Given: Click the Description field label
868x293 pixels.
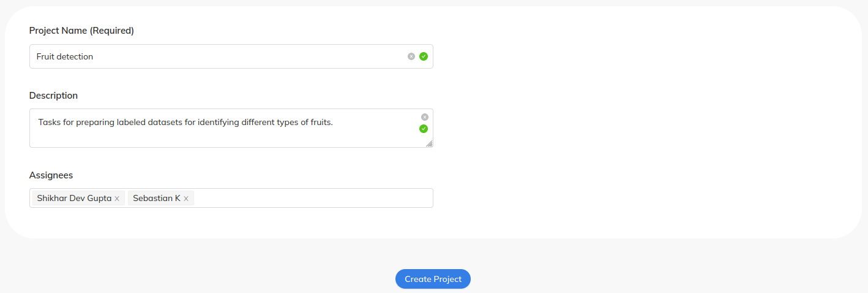Looking at the screenshot, I should click(53, 96).
